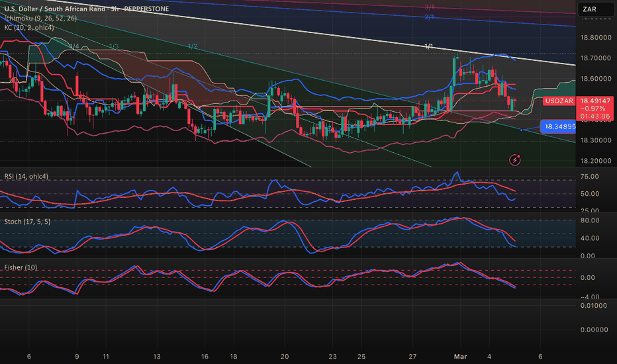
Task: Click the chart title U.S. Dollar / South African Rand
Action: coord(55,9)
